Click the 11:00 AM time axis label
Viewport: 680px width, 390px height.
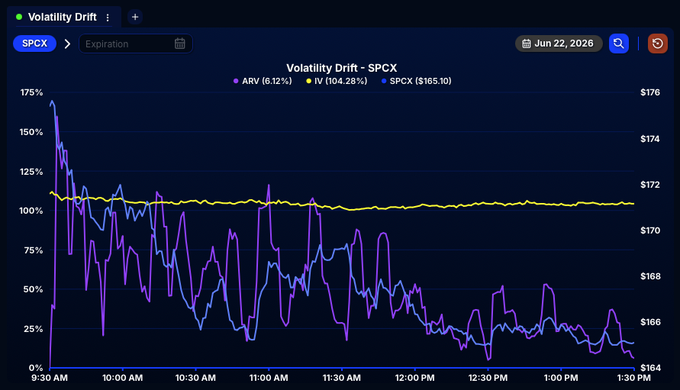[x=268, y=378]
